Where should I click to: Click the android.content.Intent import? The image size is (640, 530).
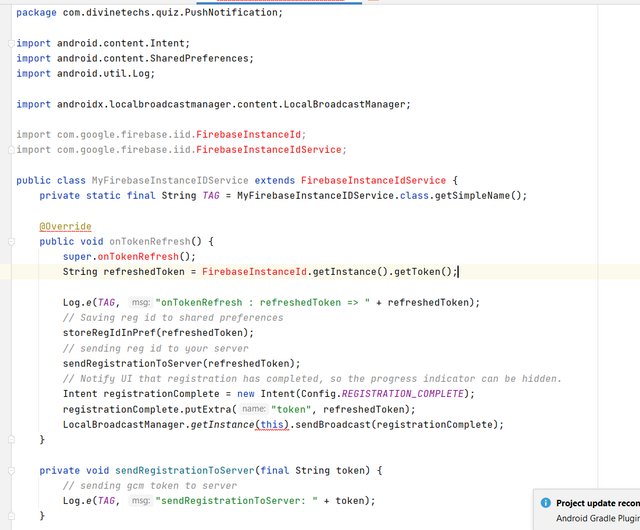tap(123, 43)
